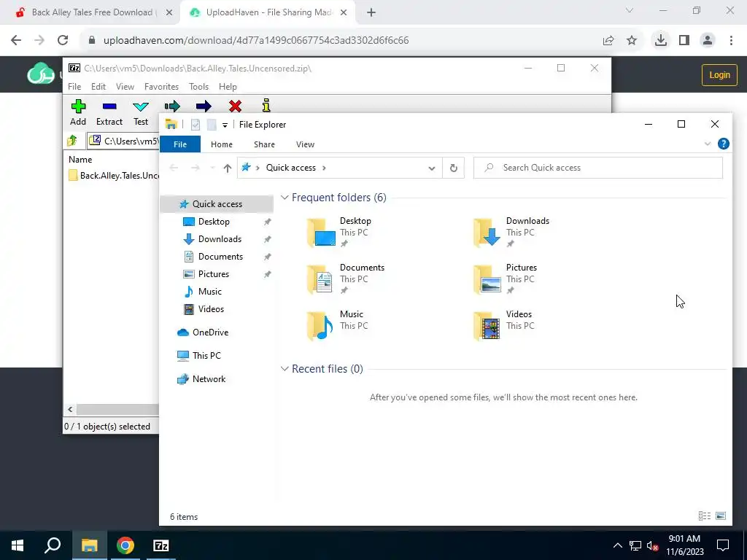
Task: Collapse the Recent files section
Action: coord(285,368)
